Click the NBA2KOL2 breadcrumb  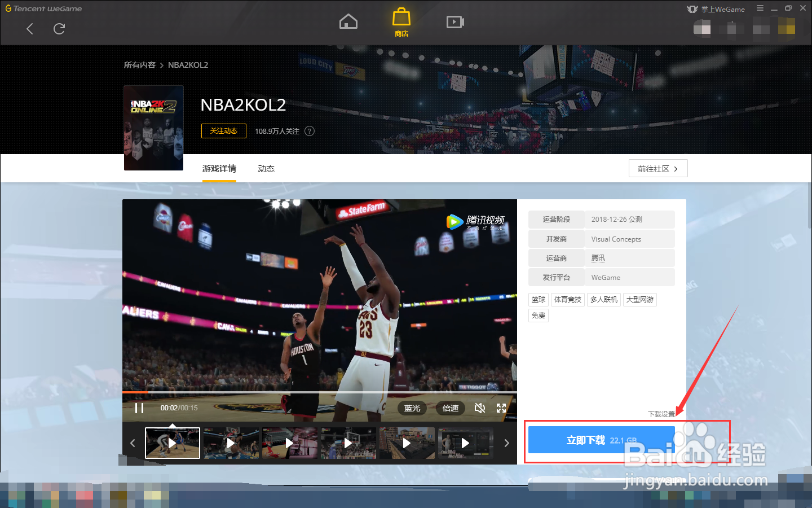[x=188, y=65]
